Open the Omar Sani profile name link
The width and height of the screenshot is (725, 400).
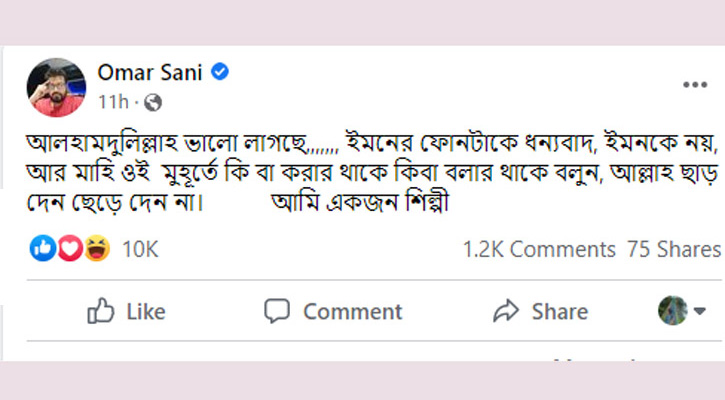[x=151, y=72]
